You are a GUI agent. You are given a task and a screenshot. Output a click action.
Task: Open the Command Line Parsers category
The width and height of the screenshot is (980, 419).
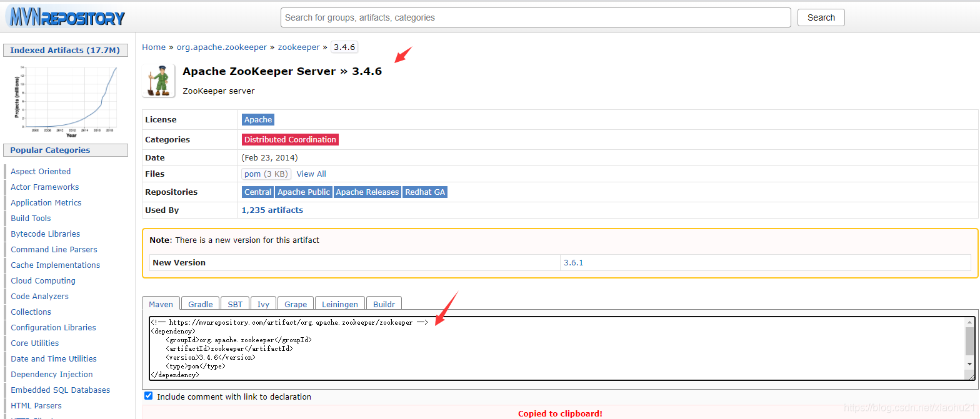click(x=54, y=249)
